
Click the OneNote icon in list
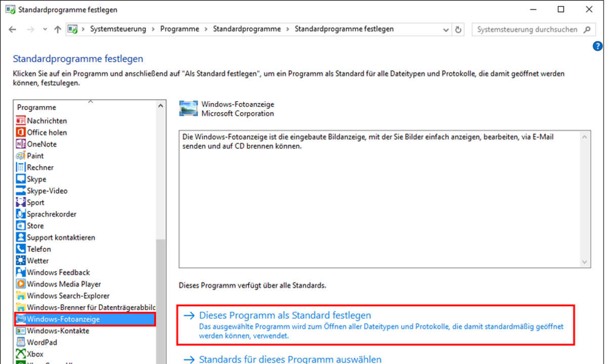pos(21,144)
